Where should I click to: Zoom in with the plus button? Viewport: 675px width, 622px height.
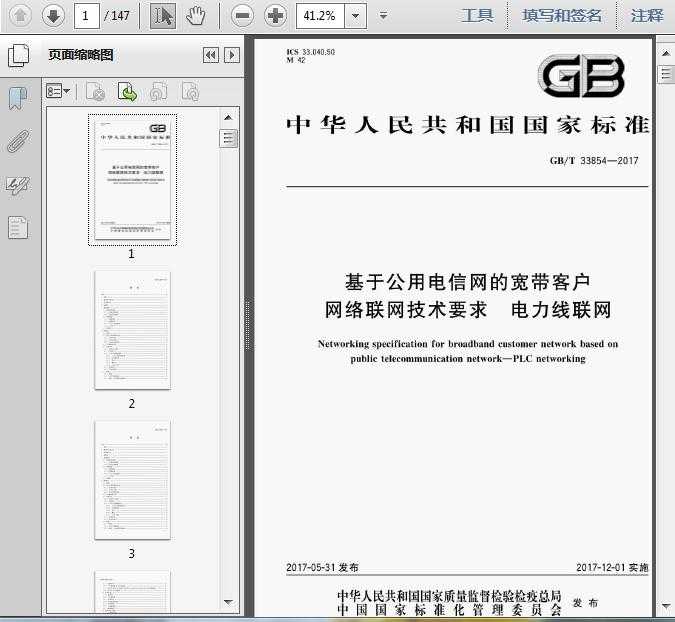(276, 16)
